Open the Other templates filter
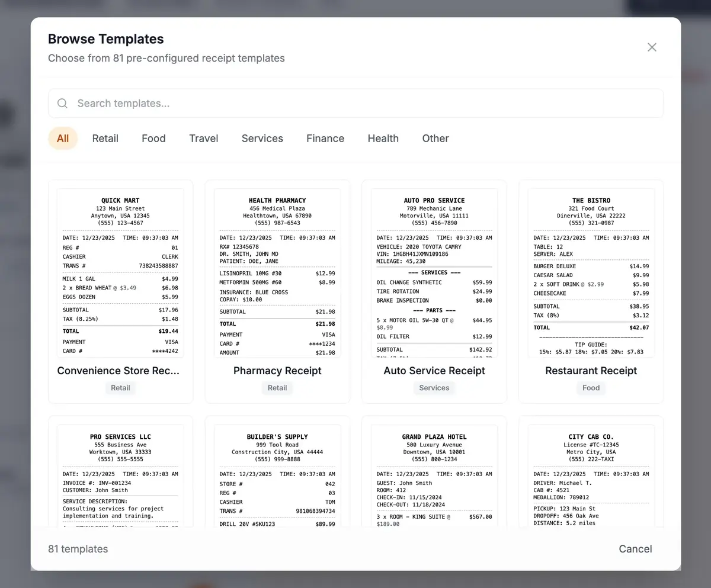 click(435, 138)
